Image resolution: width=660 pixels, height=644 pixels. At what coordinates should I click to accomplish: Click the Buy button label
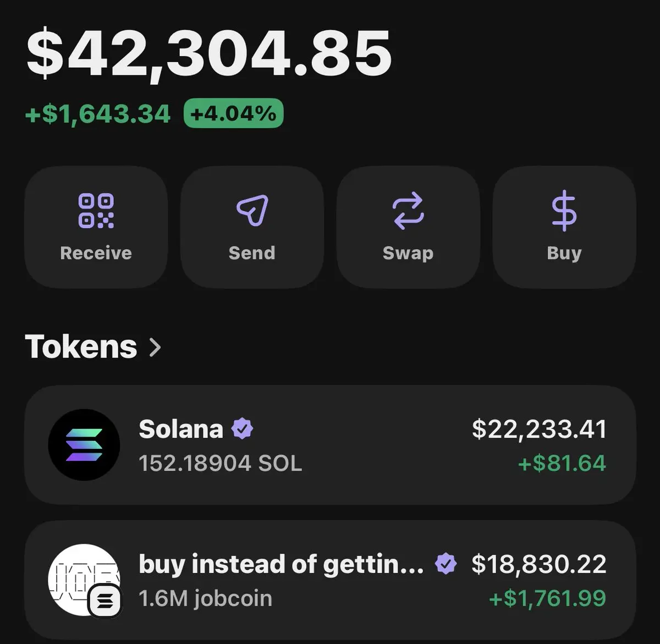point(564,254)
